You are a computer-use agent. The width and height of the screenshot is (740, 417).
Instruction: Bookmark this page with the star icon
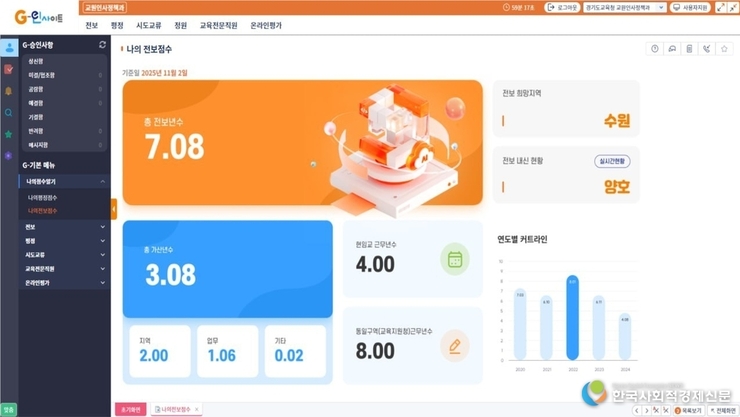(724, 49)
